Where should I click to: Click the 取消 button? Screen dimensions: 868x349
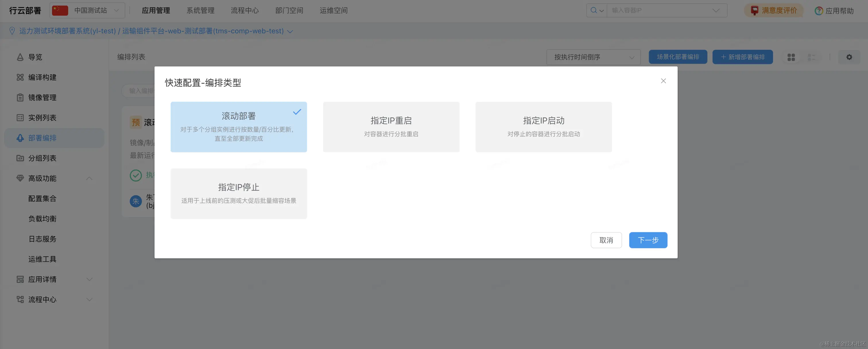[606, 240]
